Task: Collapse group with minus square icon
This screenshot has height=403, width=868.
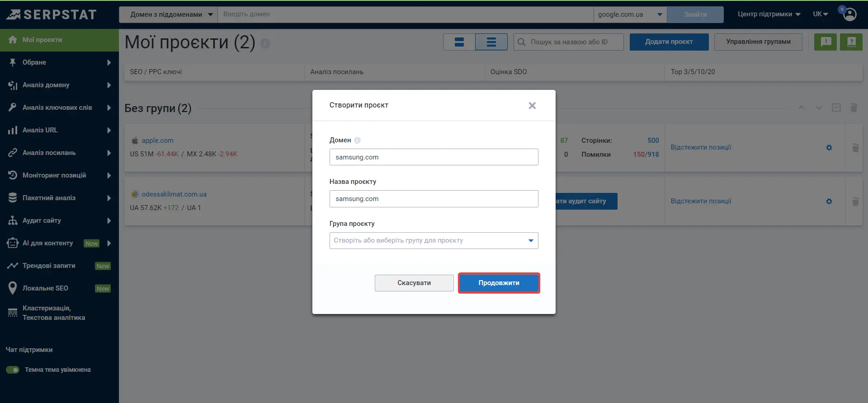Action: (x=836, y=108)
